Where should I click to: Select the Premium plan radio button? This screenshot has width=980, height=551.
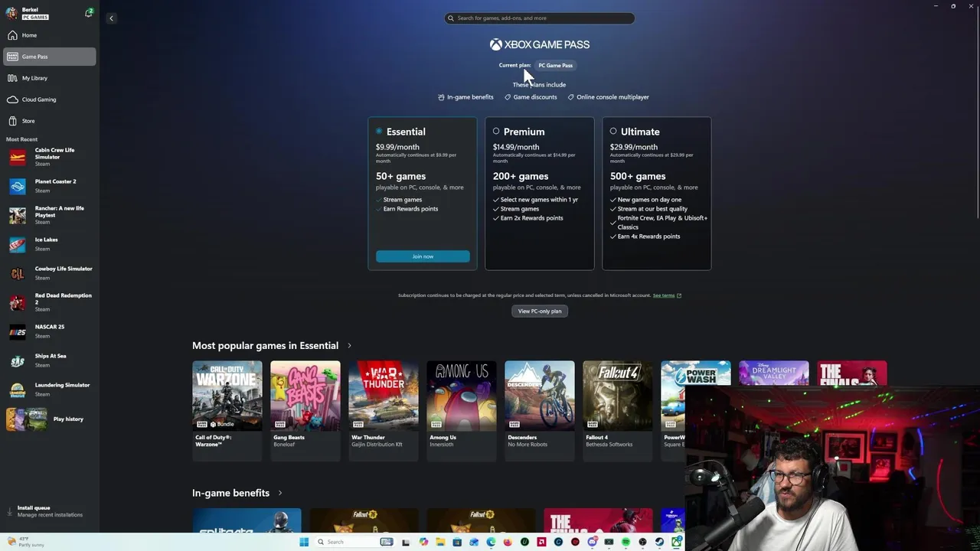(x=496, y=132)
